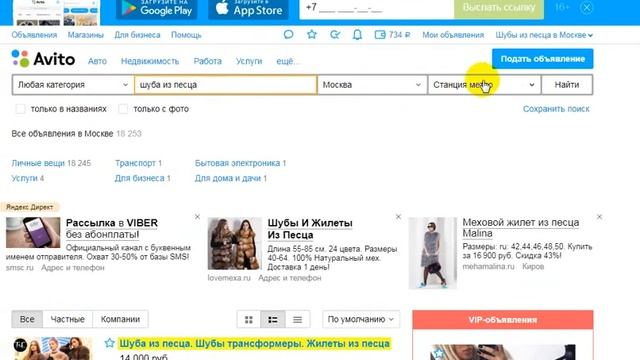This screenshot has height=360, width=640.
Task: Close the top app banner
Action: (x=587, y=7)
